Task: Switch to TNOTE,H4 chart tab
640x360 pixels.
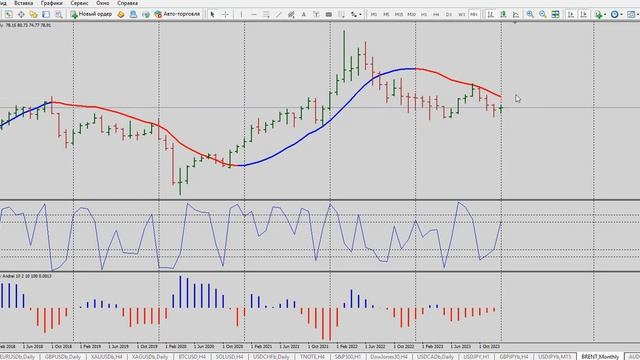Action: pos(312,357)
